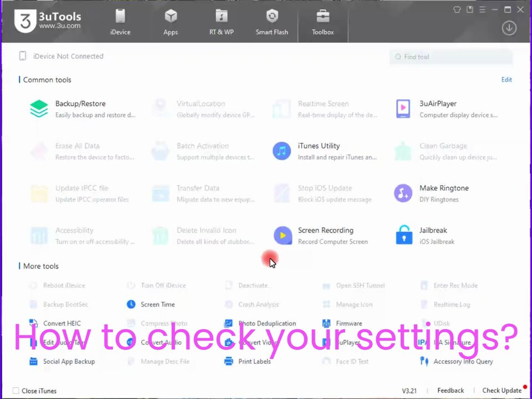The height and width of the screenshot is (399, 532).
Task: Select the Toolbox tab
Action: pyautogui.click(x=323, y=22)
